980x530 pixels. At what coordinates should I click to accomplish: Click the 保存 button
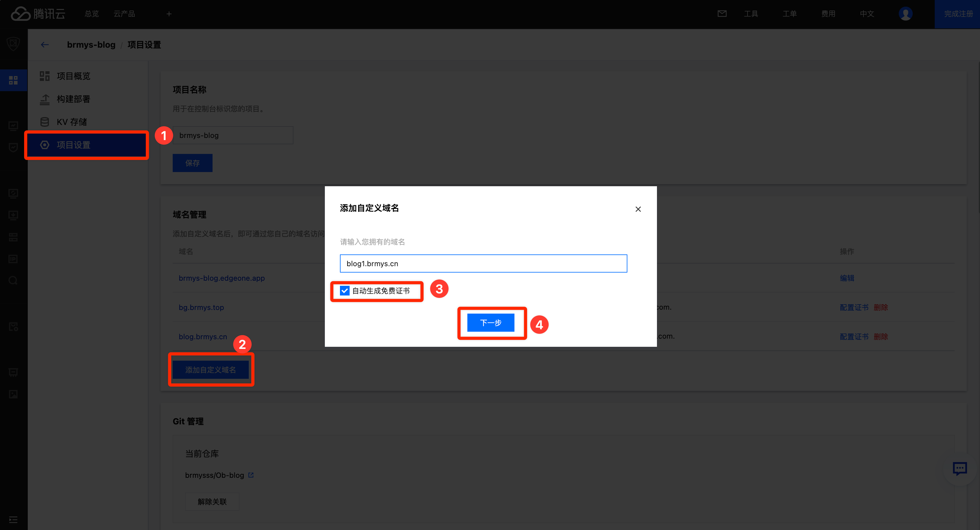[193, 163]
